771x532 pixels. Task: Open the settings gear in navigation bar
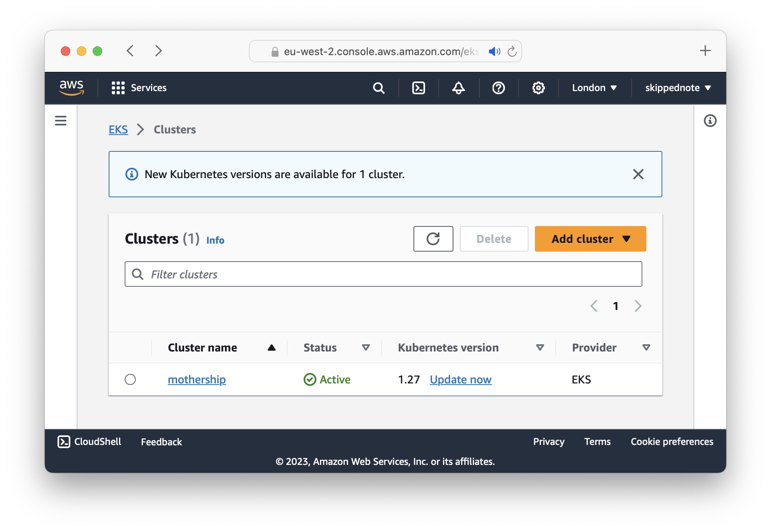(x=539, y=88)
